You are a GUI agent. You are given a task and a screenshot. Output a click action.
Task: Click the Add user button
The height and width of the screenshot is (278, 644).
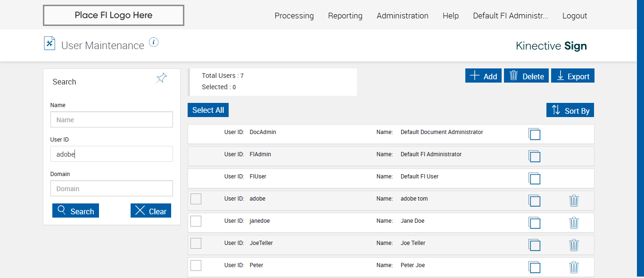click(483, 76)
